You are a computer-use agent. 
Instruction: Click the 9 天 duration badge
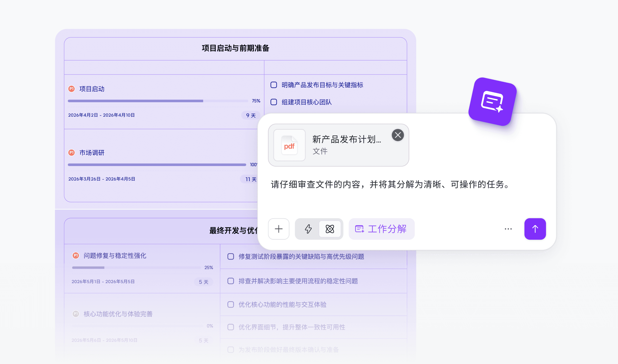click(x=251, y=115)
